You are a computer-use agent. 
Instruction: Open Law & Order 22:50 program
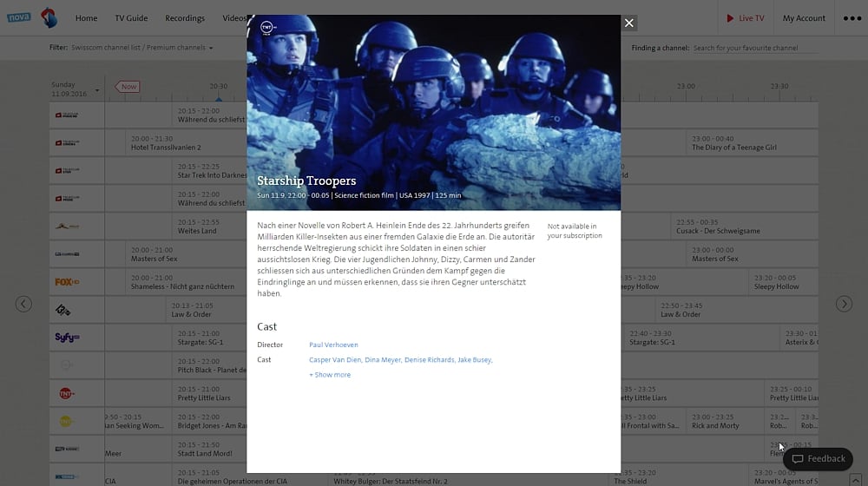tap(736, 310)
